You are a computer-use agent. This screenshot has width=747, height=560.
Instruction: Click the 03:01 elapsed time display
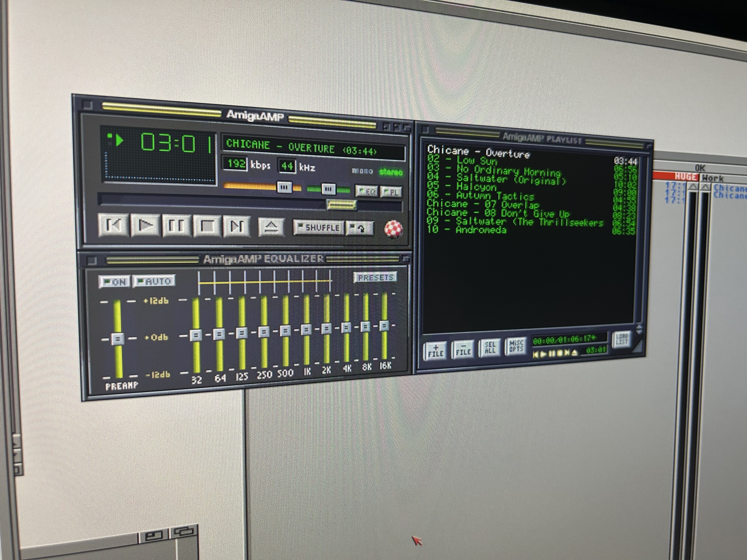pos(177,143)
